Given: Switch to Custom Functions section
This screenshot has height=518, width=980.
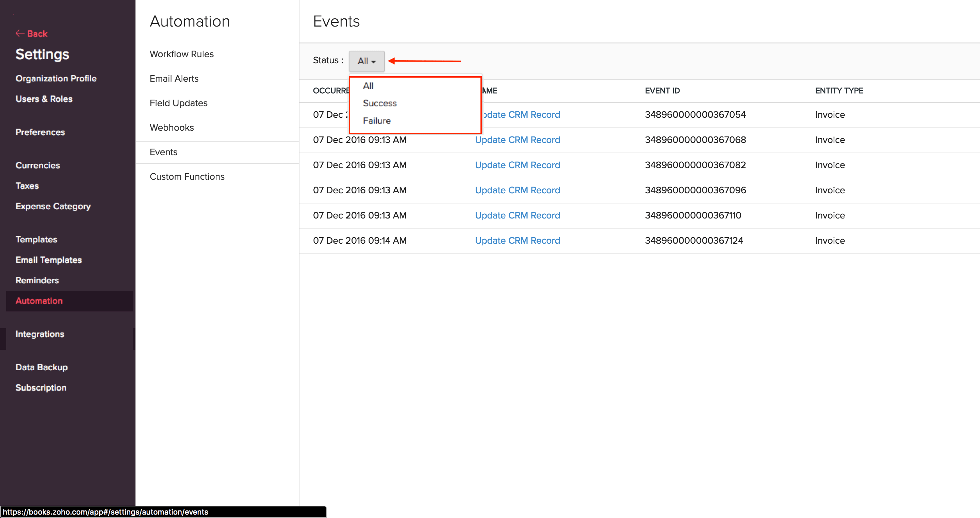Looking at the screenshot, I should tap(187, 176).
